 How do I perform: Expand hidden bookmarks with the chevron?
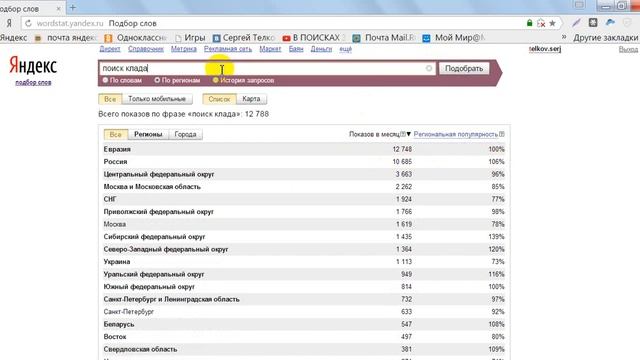(564, 37)
